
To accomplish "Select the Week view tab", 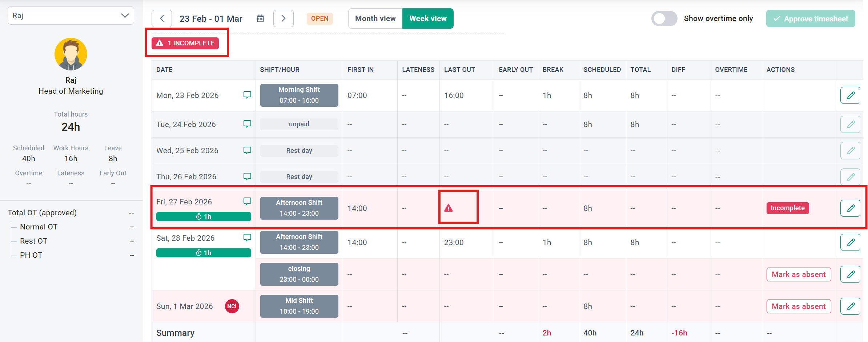I will click(x=428, y=19).
